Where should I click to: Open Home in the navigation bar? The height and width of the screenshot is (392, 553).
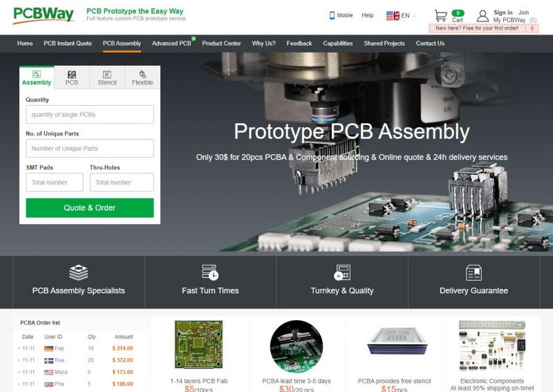pos(25,44)
